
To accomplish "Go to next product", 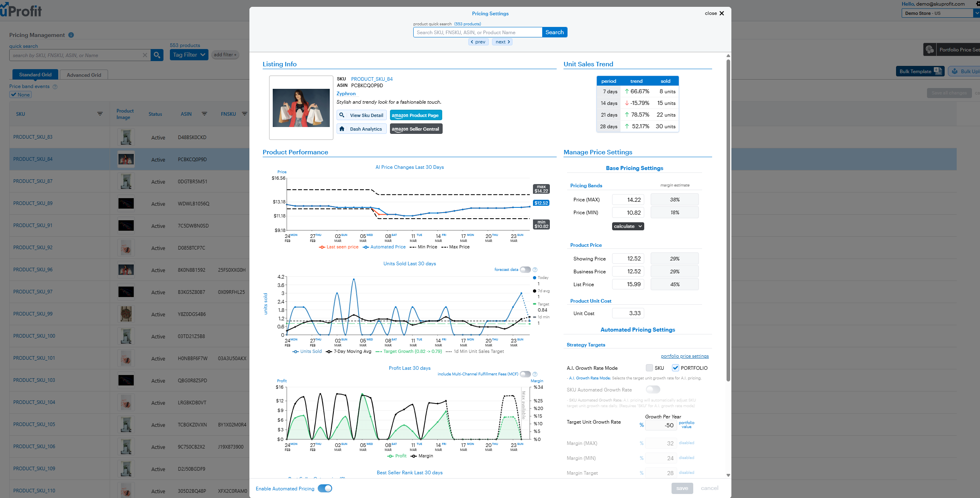I will (x=502, y=42).
